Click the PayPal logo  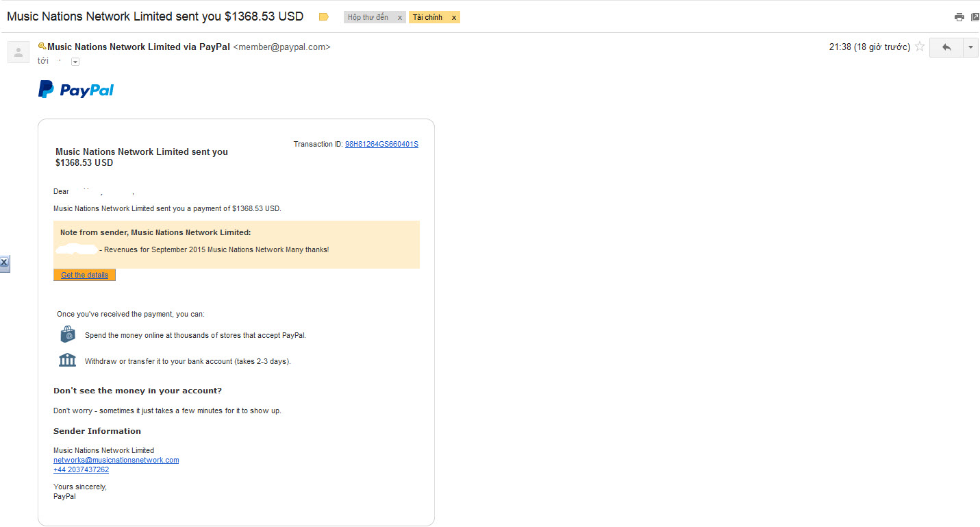pos(76,90)
